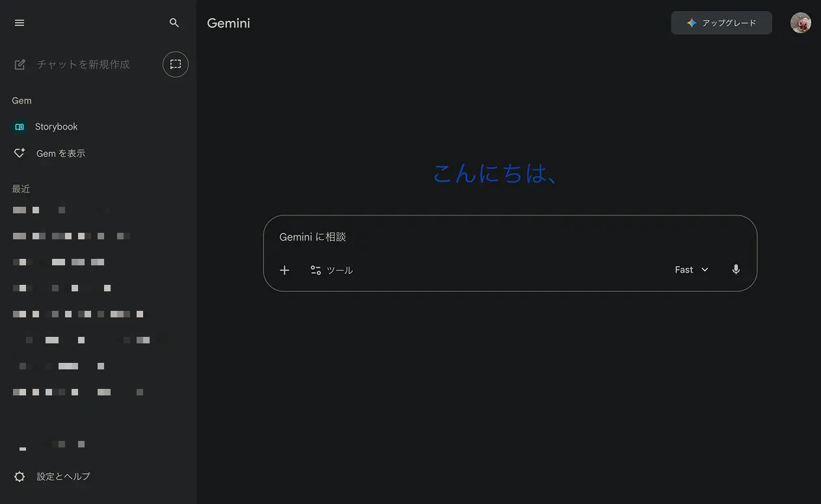Open the ツール options in the prompt bar

(x=331, y=270)
